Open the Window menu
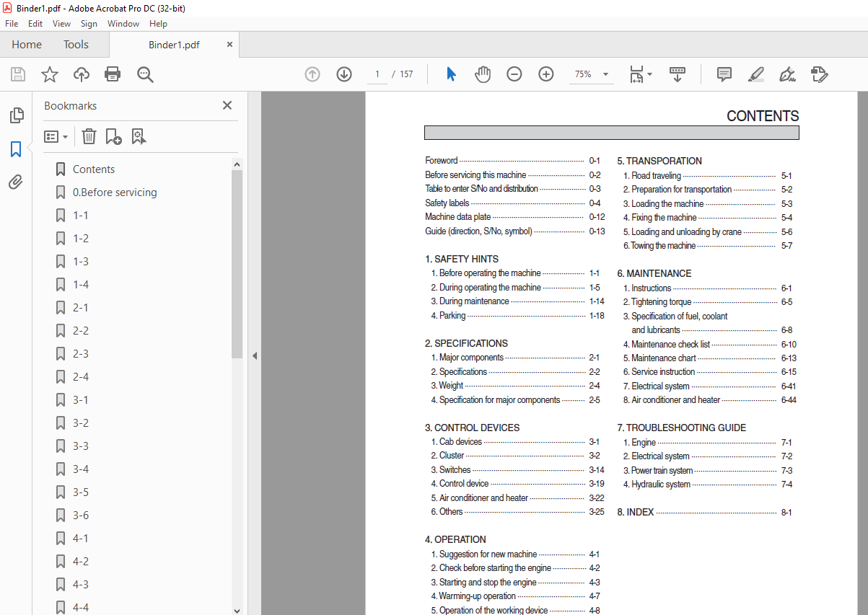Screen dimensions: 868x615 click(x=123, y=24)
